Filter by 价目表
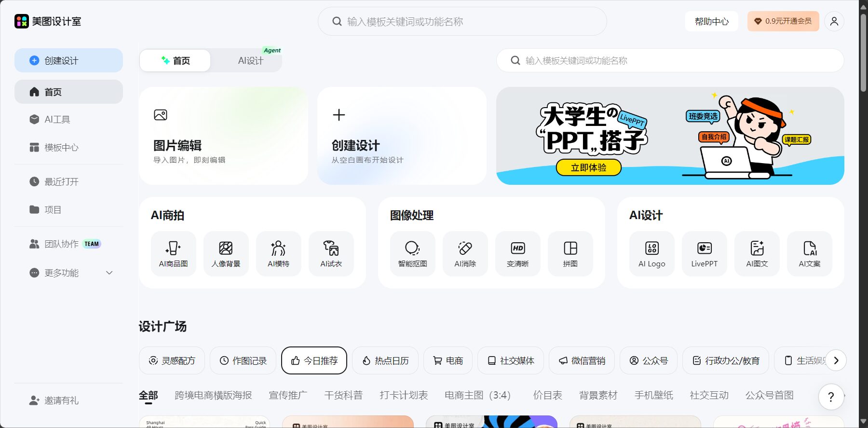 coord(547,395)
